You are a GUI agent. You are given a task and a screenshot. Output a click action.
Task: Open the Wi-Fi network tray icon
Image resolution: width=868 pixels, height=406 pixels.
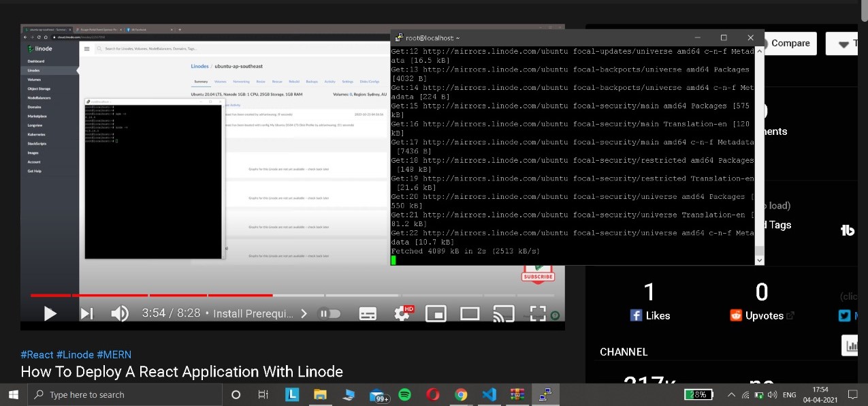tap(745, 394)
